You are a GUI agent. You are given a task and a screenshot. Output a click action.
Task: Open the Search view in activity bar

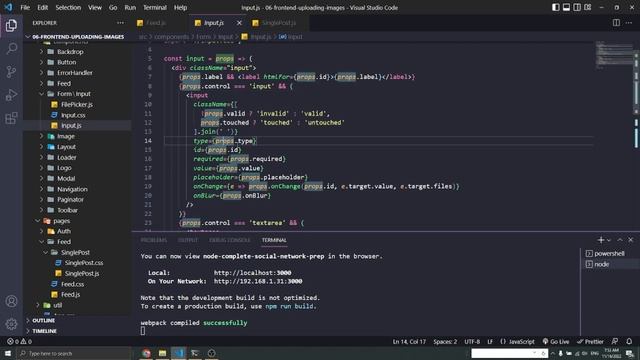(11, 49)
